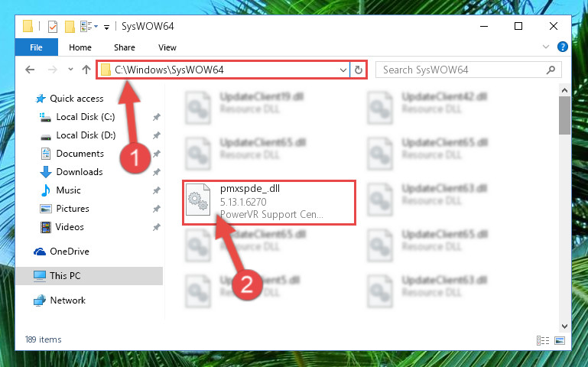Expand the ribbon with the chevron
The height and width of the screenshot is (367, 588).
[546, 47]
